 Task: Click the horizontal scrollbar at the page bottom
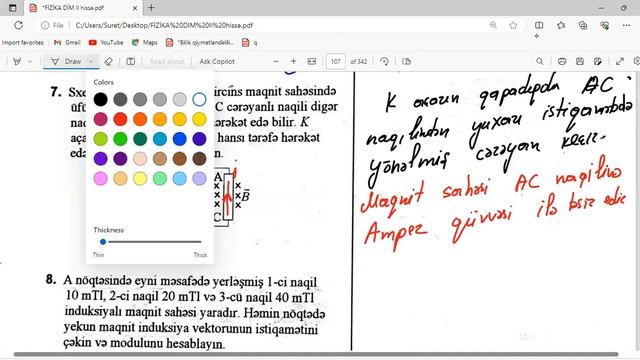[x=316, y=355]
